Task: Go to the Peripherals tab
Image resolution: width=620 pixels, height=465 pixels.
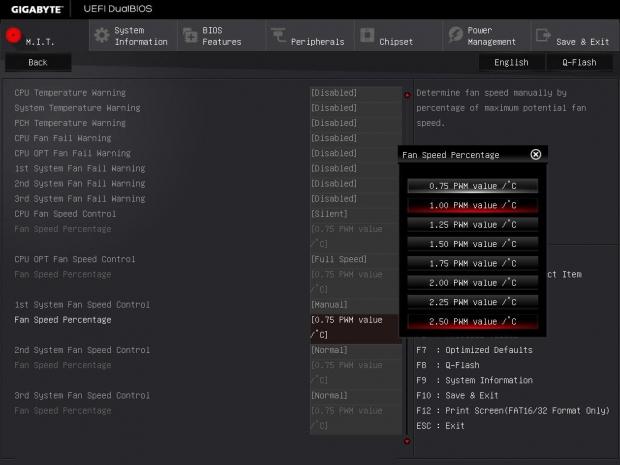Action: [x=310, y=36]
